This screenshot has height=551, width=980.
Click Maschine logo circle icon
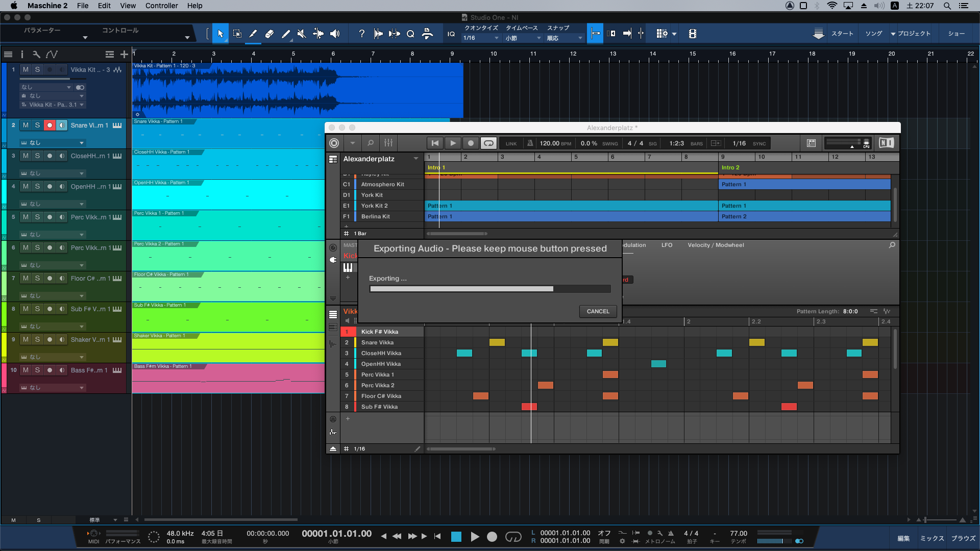click(x=334, y=143)
